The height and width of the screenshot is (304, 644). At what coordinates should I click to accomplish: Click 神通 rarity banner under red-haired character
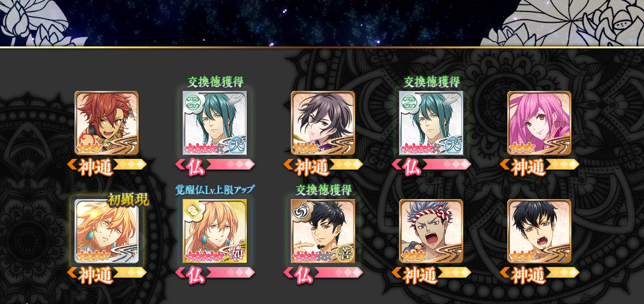tap(107, 167)
